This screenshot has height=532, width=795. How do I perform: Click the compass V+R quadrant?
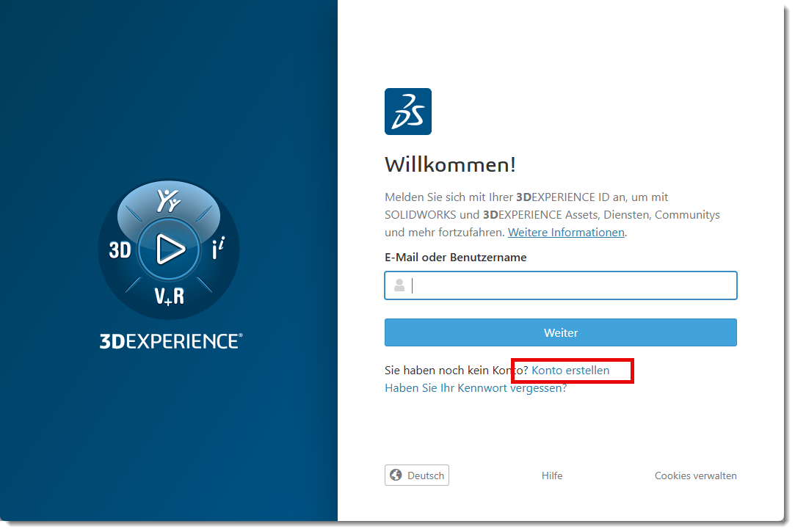(170, 296)
